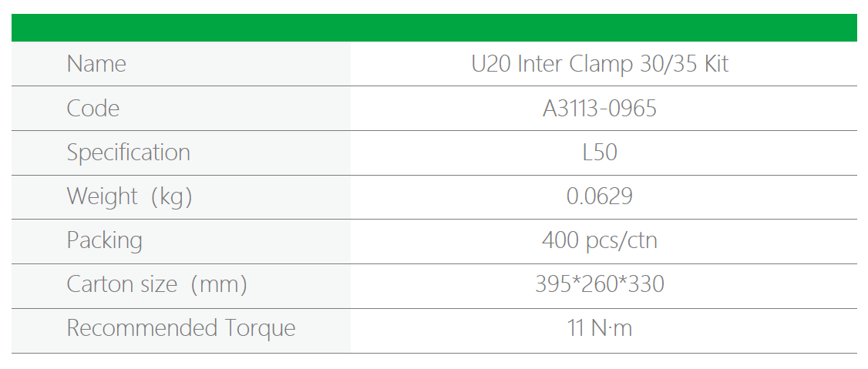
Task: Click the Specification row label
Action: point(128,153)
